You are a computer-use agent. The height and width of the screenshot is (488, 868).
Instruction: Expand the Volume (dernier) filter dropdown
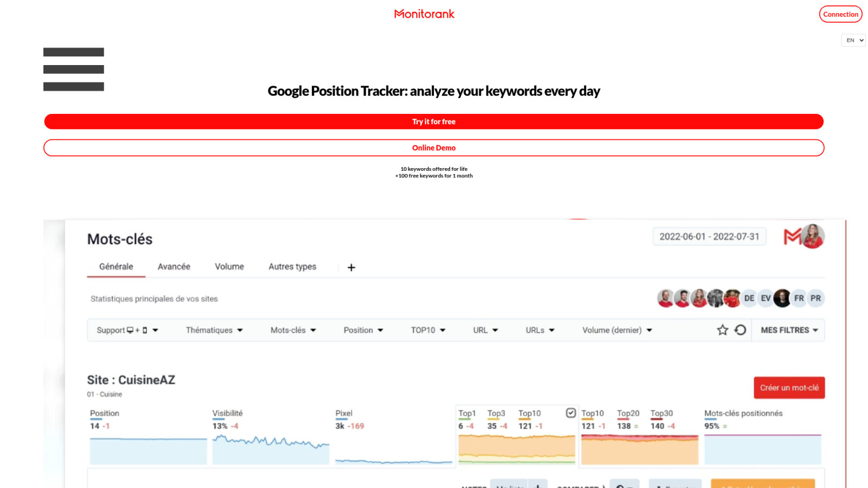617,330
